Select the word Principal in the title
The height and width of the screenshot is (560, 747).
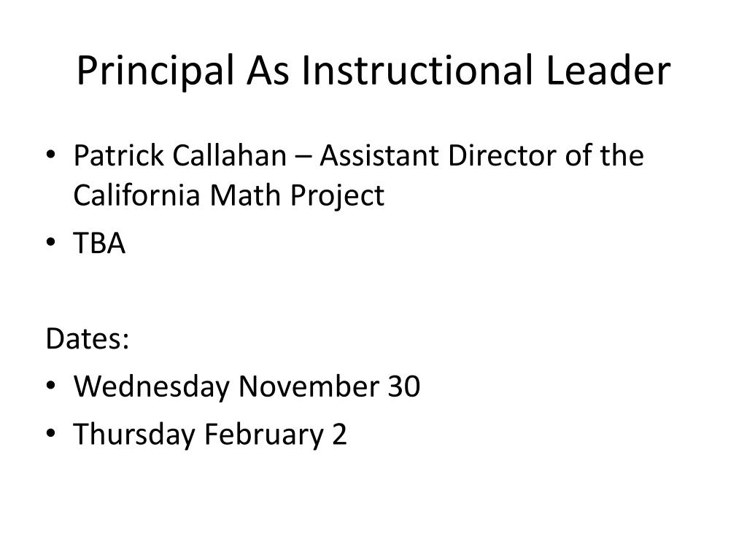pos(155,71)
